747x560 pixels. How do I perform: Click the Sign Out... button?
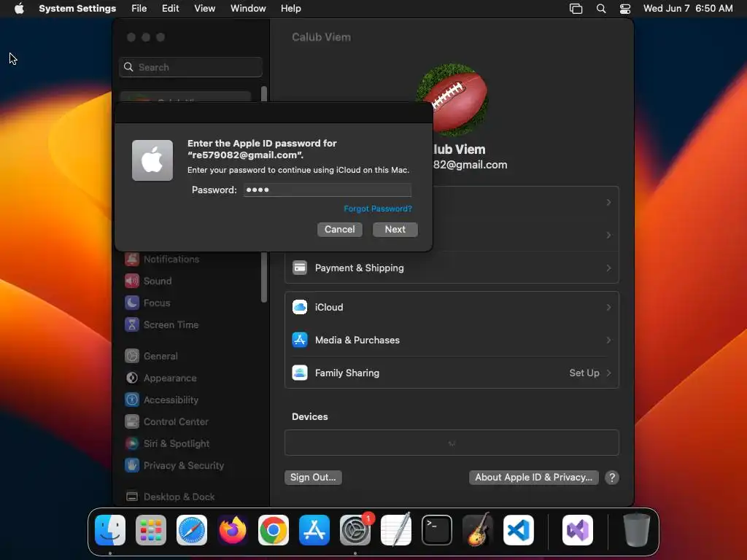pos(313,477)
